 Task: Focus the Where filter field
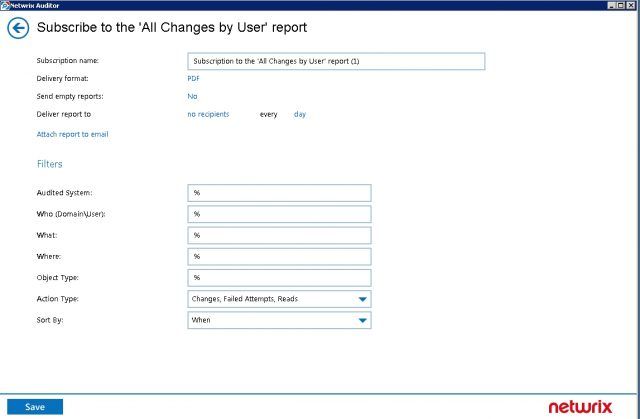(x=279, y=257)
